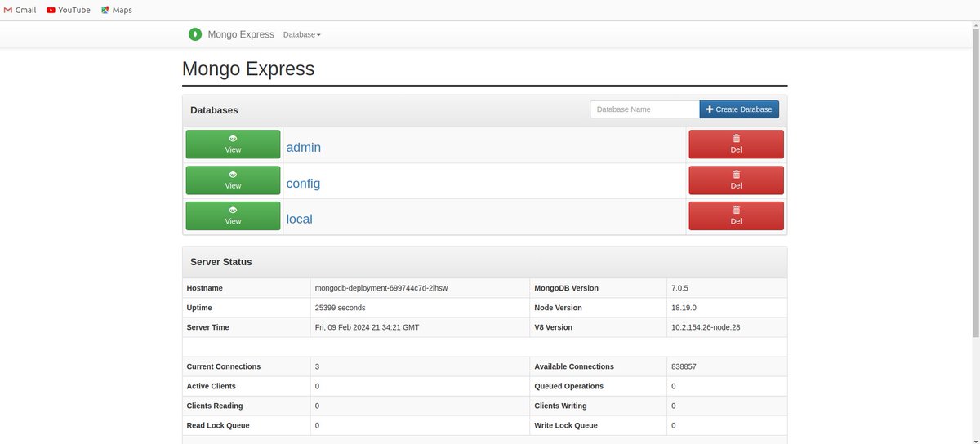Screen dimensions: 980x444
Task: Open the local database link
Action: click(x=299, y=219)
